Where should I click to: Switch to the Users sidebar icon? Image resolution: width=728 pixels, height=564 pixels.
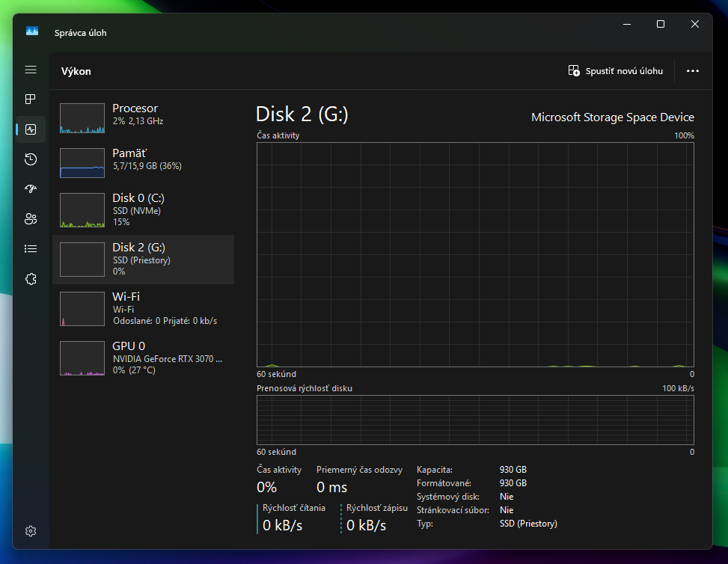[x=31, y=218]
